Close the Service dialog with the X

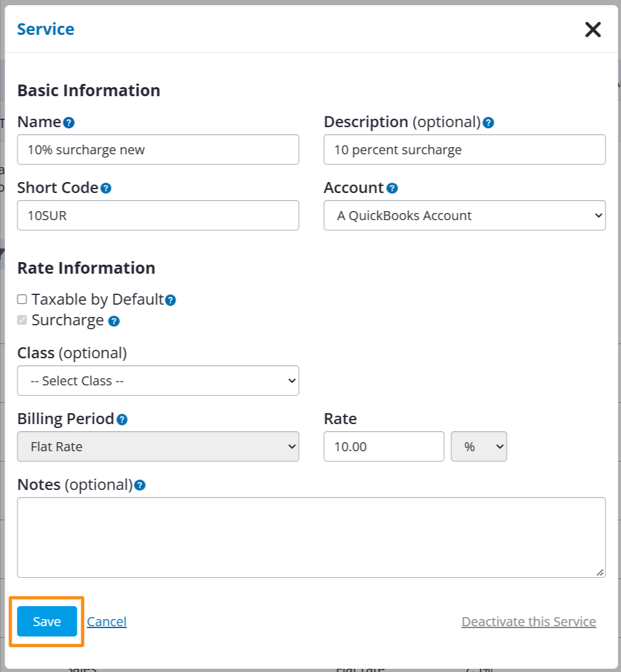click(593, 30)
